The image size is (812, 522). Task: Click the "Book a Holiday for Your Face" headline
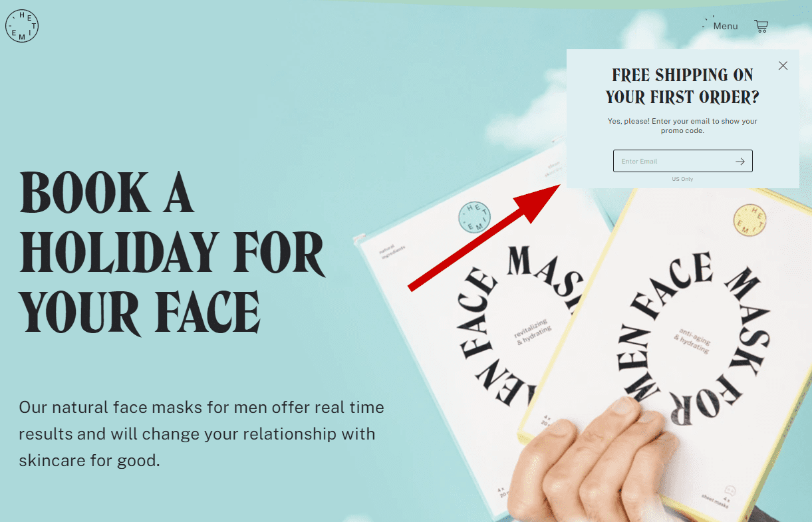[x=173, y=253]
